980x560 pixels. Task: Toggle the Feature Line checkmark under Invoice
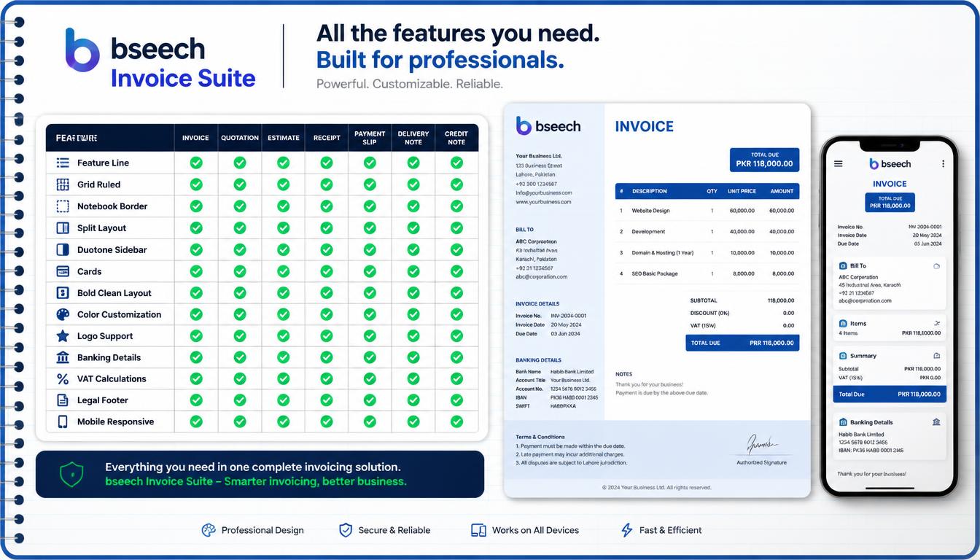pyautogui.click(x=196, y=163)
